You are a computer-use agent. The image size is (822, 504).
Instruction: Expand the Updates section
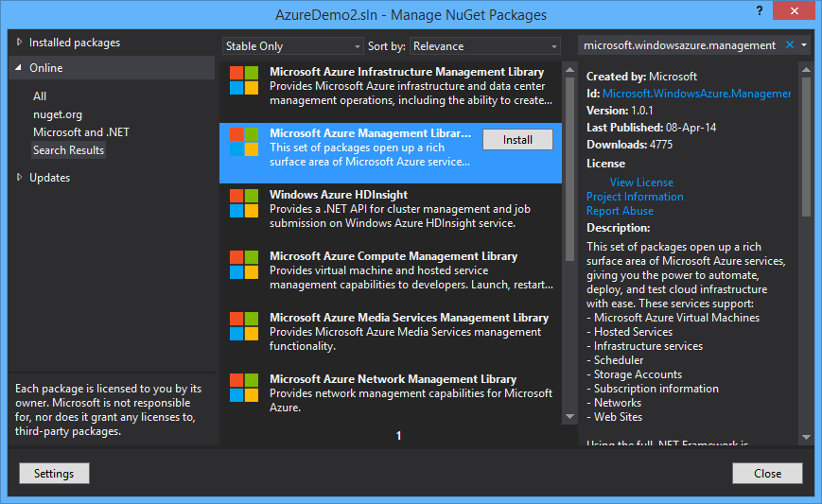[21, 178]
